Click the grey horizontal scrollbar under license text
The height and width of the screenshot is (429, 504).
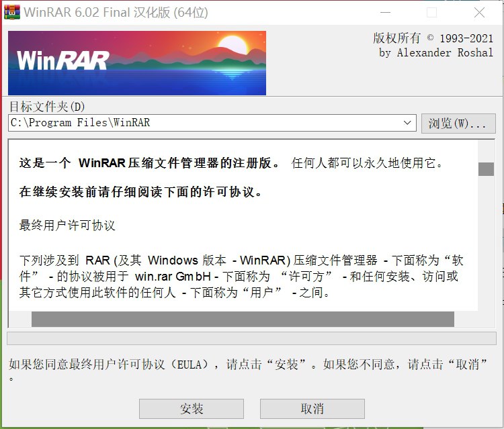[x=243, y=319]
